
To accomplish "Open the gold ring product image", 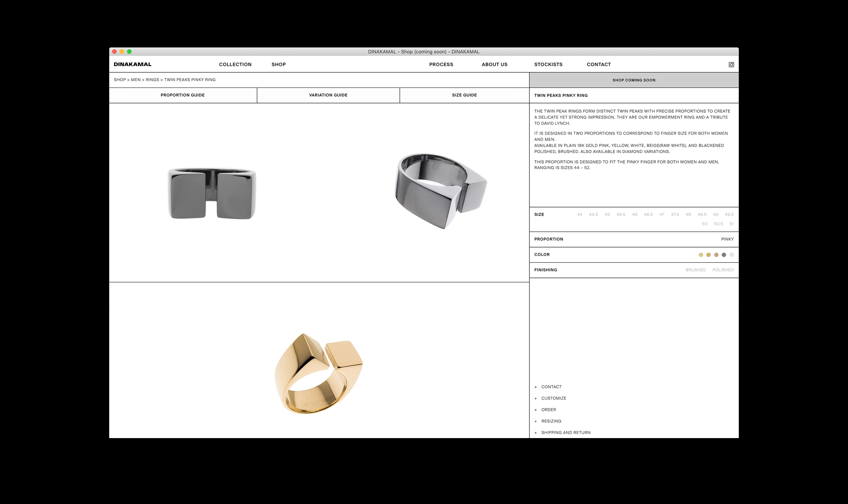I will 319,373.
